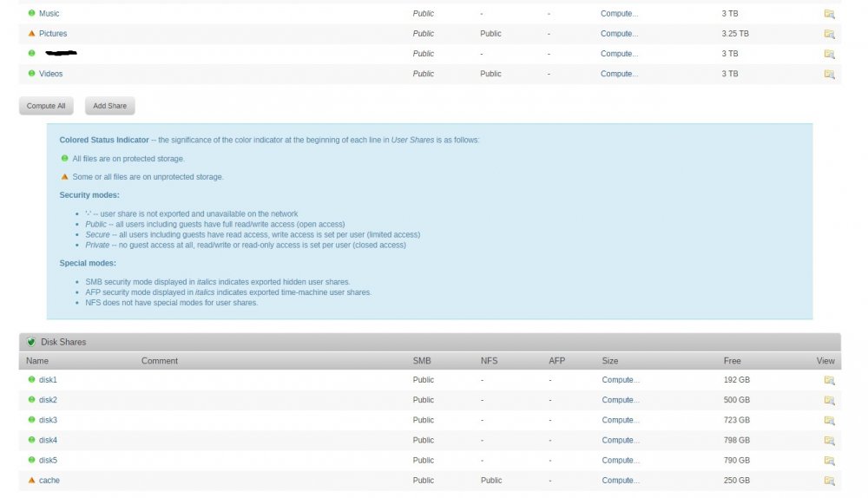Click the 790 GB free value for disk5
Viewport: 868px width, 498px height.
pos(737,460)
